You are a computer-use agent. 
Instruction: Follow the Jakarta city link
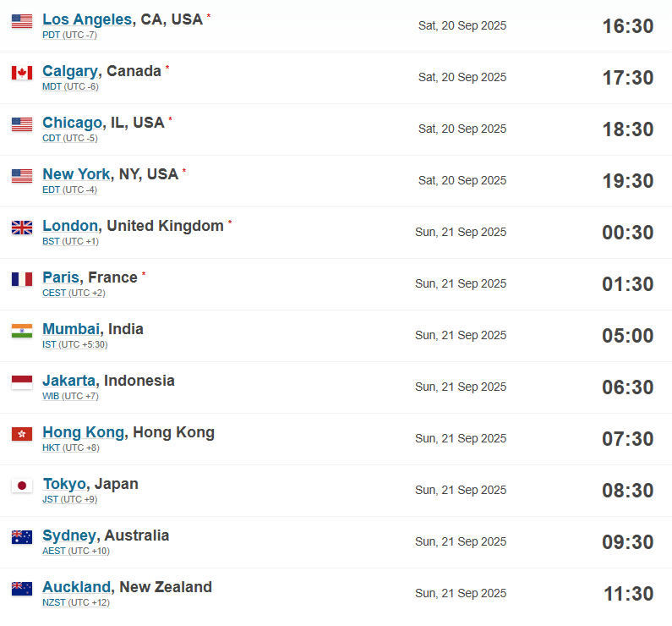point(68,381)
